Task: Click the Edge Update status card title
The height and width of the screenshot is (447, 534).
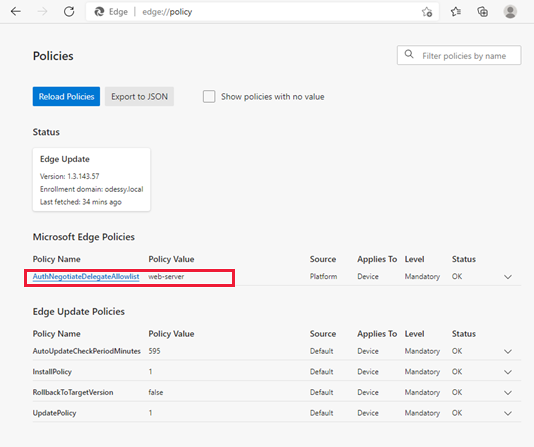Action: [65, 159]
